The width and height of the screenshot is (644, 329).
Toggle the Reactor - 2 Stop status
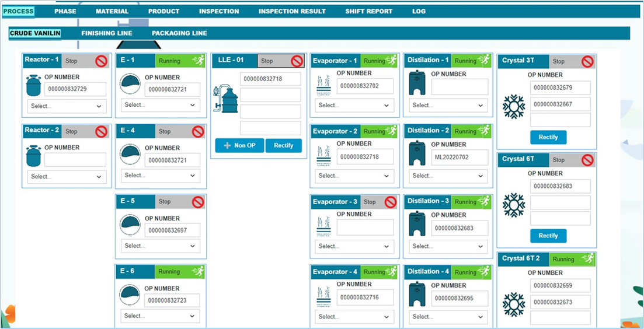[85, 131]
